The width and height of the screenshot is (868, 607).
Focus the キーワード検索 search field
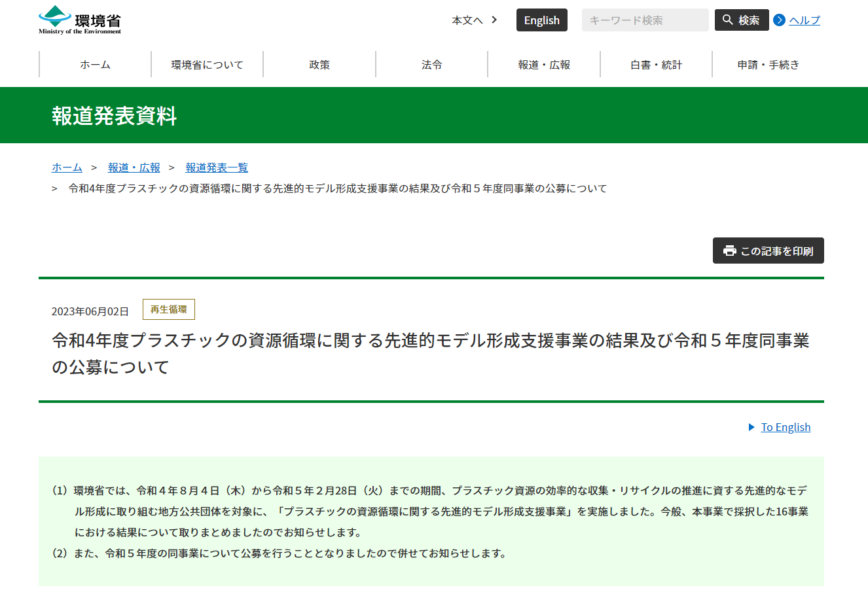(645, 20)
